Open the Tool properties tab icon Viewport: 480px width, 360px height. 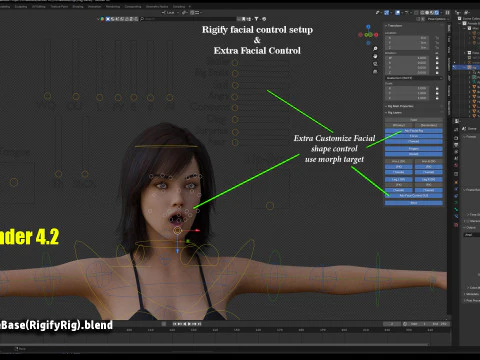click(456, 129)
